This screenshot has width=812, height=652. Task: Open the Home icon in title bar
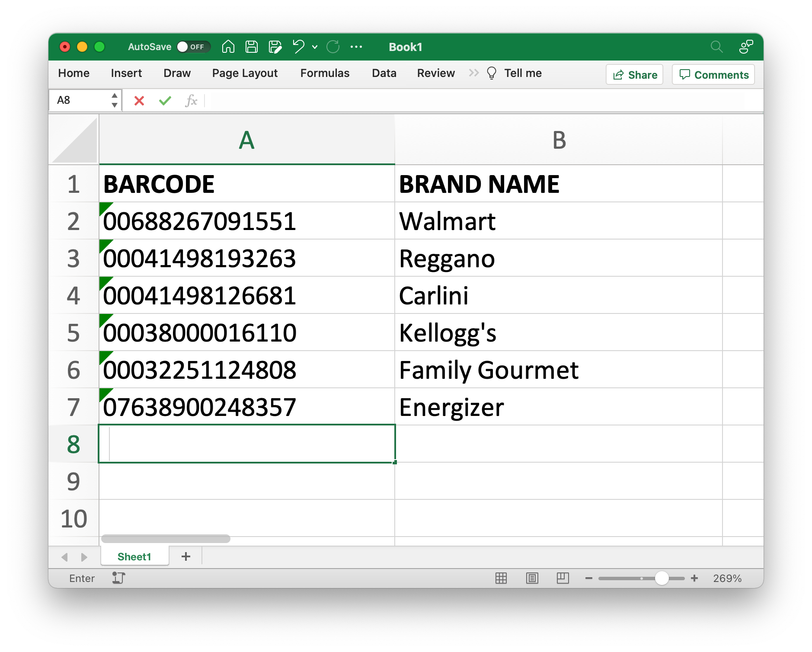[x=228, y=46]
